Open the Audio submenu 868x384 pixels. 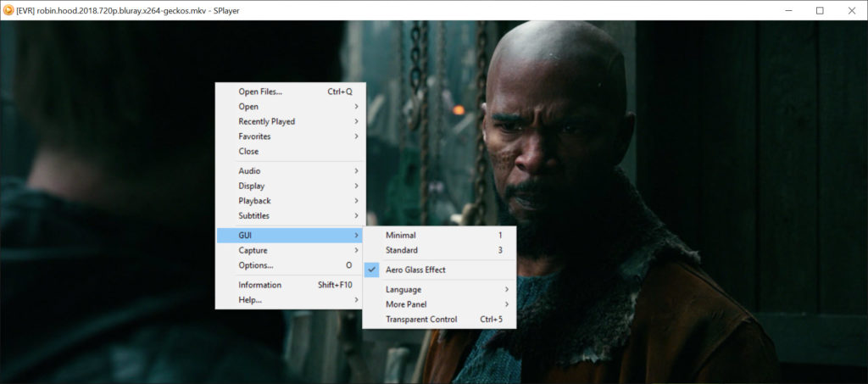(x=290, y=171)
